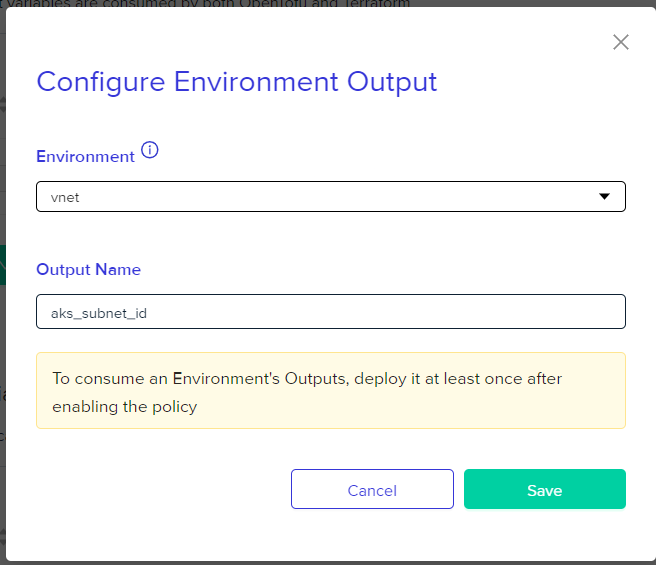The image size is (656, 565).
Task: Click the yellow Environment's Outputs notice banner
Action: 331,390
